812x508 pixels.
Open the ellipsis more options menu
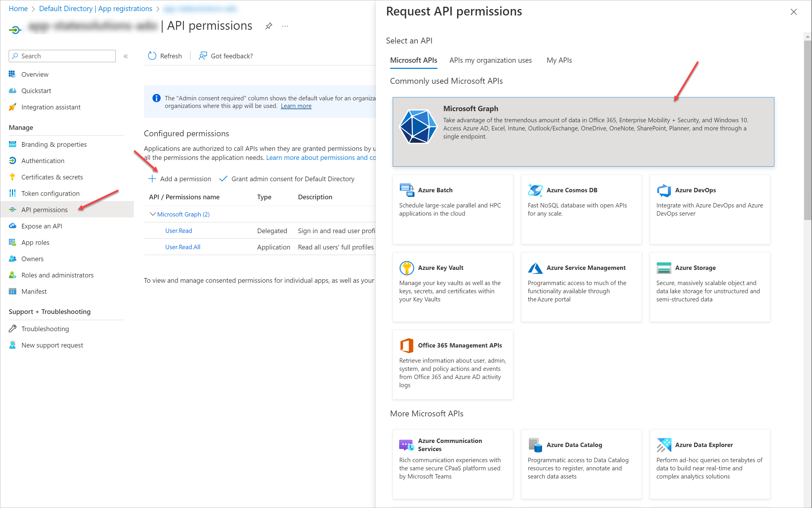coord(285,26)
